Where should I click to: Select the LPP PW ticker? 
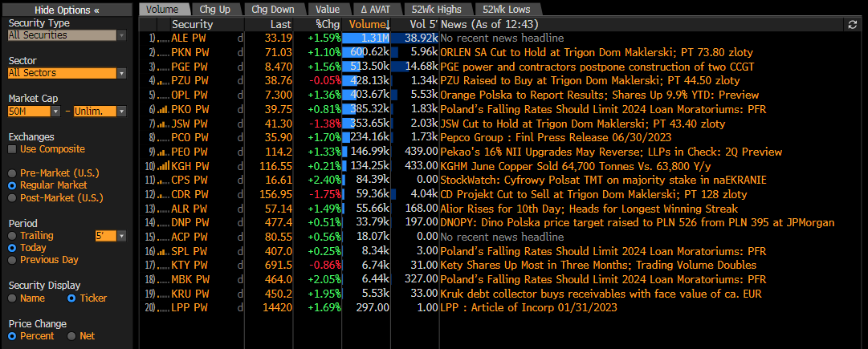coord(190,308)
